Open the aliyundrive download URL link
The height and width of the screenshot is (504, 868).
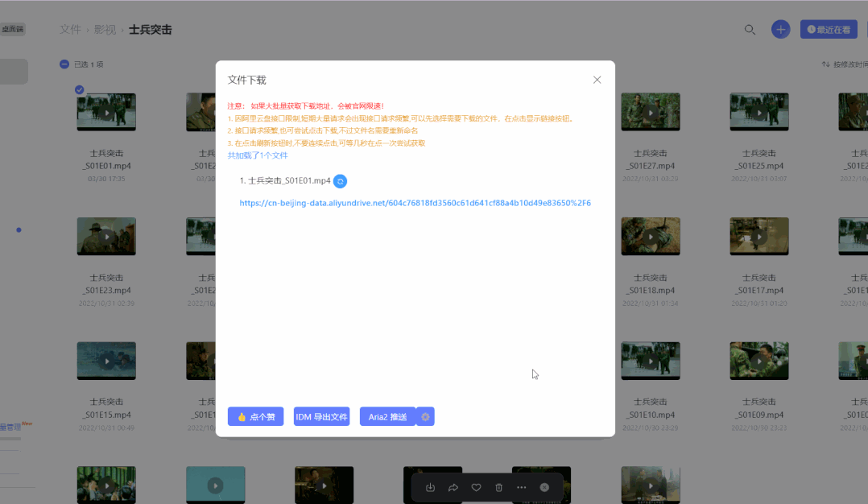pyautogui.click(x=415, y=203)
